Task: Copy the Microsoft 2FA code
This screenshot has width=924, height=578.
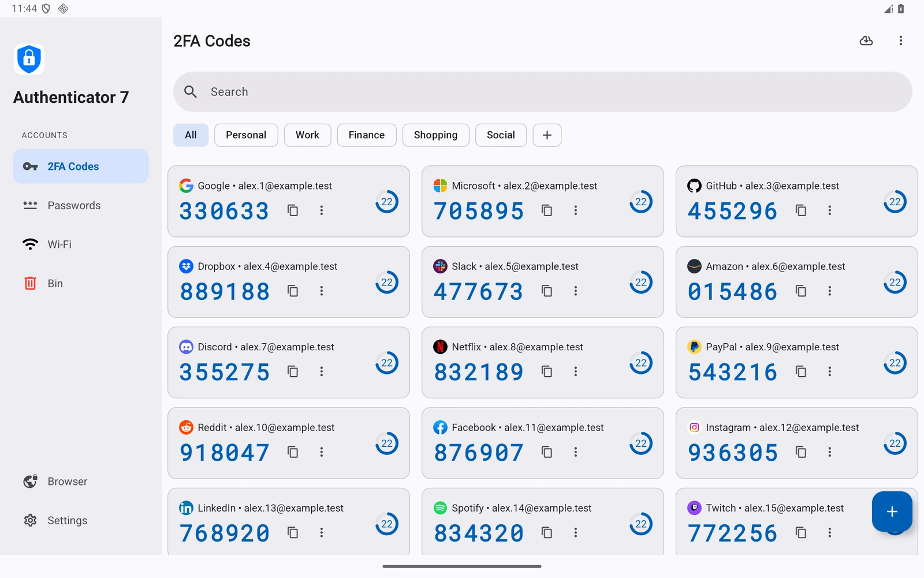Action: coord(547,210)
